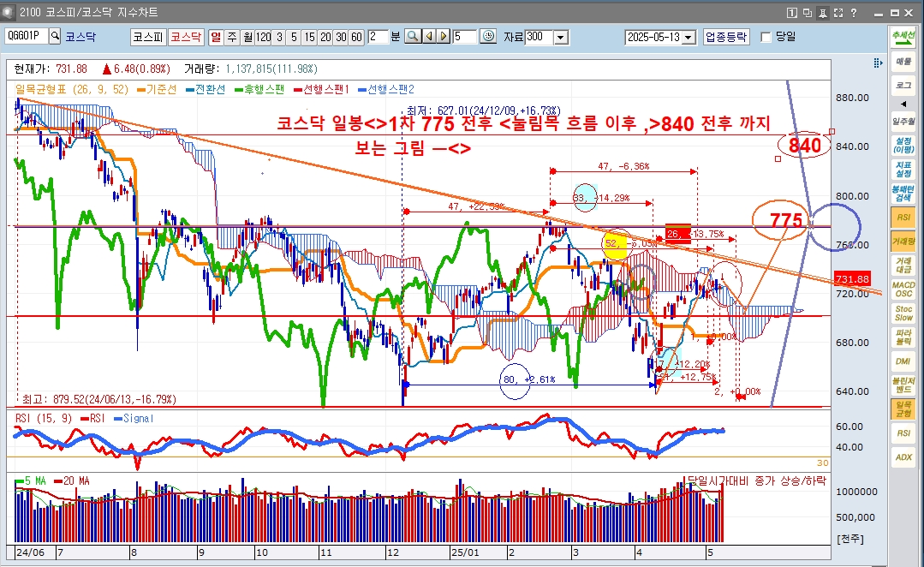Click the 731.88 price tag on axis

click(853, 279)
